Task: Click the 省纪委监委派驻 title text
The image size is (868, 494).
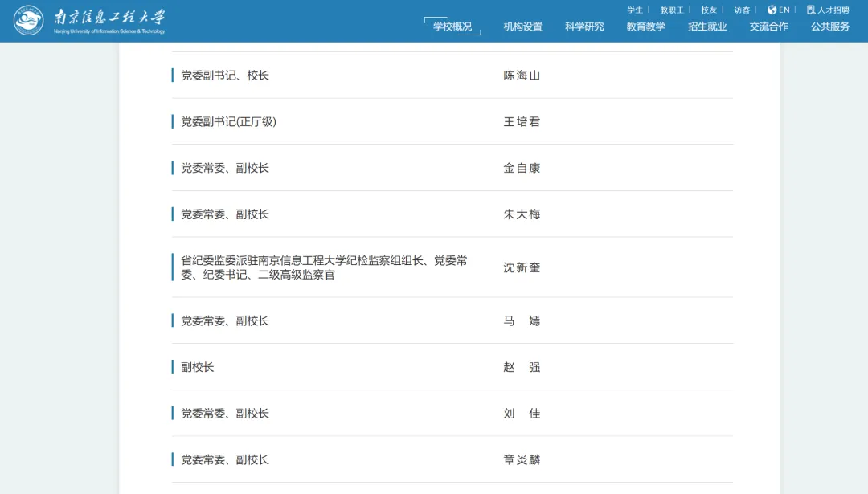Action: coord(324,267)
